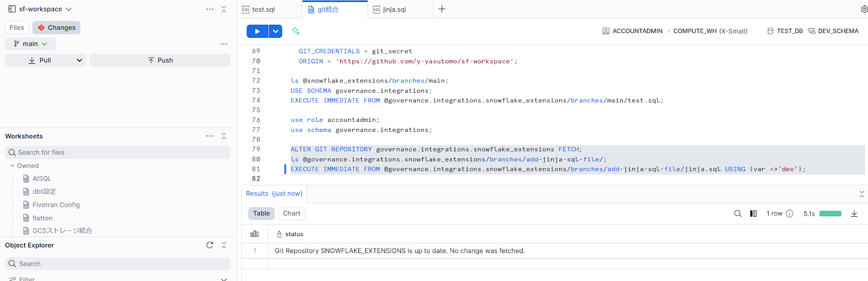The height and width of the screenshot is (281, 868).
Task: Refresh the Object Explorer
Action: click(210, 245)
